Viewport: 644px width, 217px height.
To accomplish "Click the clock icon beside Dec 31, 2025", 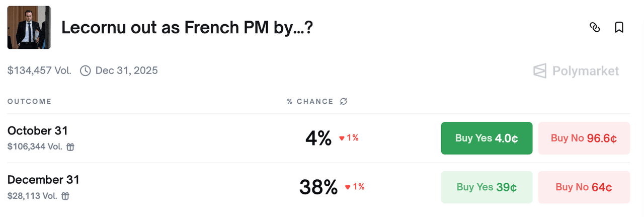I will point(86,70).
